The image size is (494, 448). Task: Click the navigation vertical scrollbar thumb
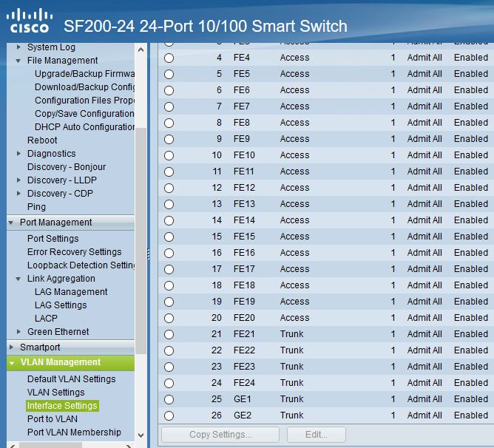click(x=141, y=241)
